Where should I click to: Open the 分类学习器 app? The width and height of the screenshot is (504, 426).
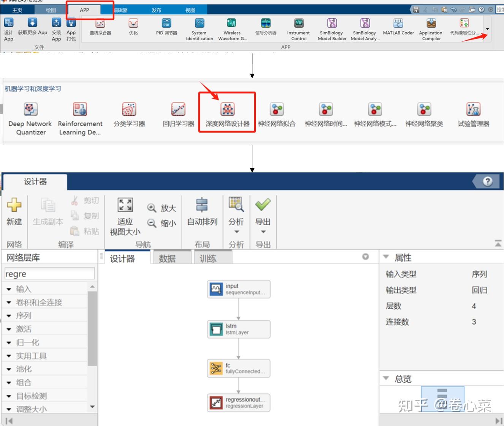pos(129,110)
